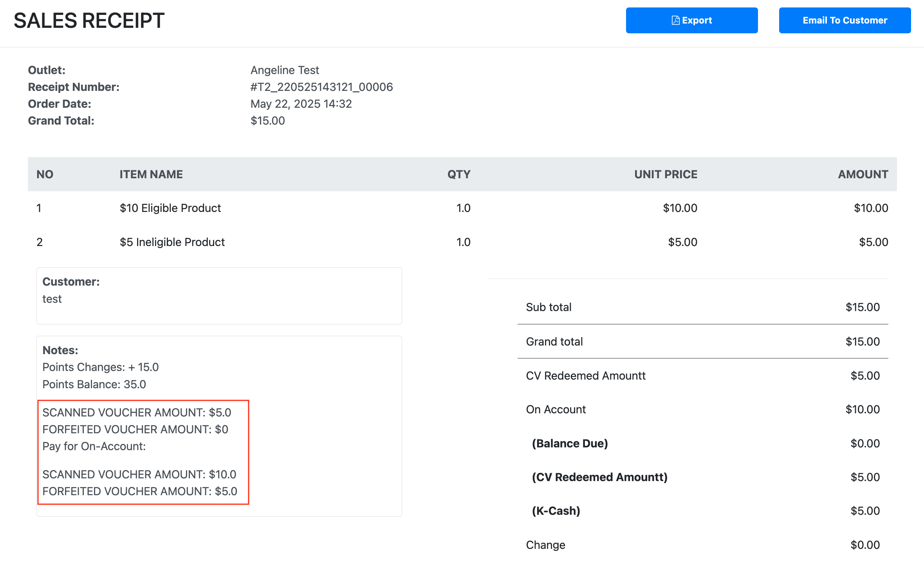
Task: Click $10.00 unit price of Eligible Product
Action: tap(680, 208)
